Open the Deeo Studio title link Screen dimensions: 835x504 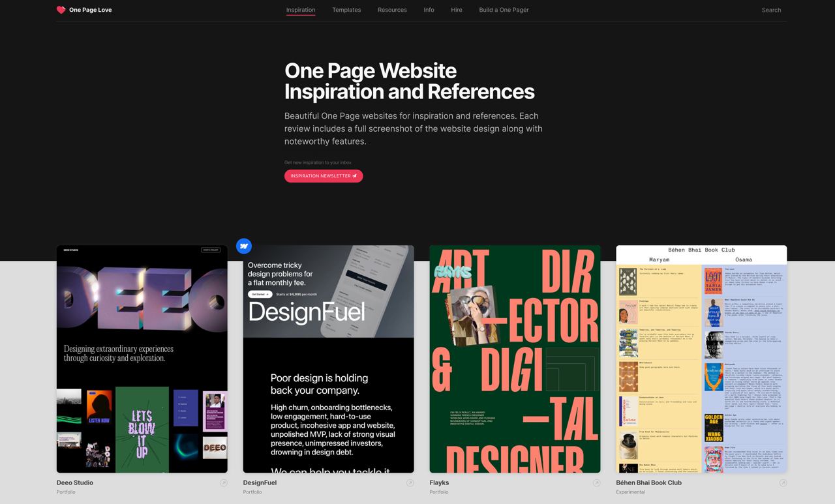click(75, 482)
